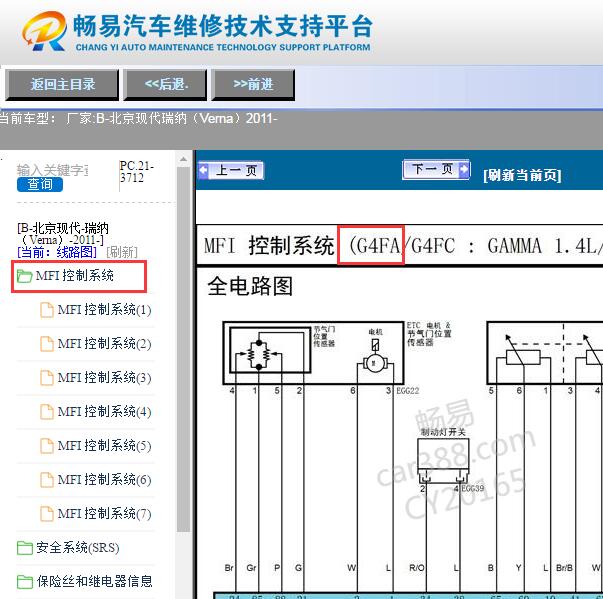Open the previous page with 上一页
This screenshot has height=599, width=603.
tap(231, 170)
